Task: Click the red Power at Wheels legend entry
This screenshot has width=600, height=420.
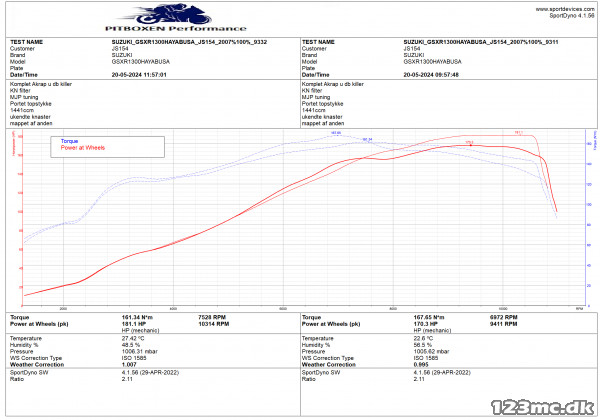Action: click(83, 148)
